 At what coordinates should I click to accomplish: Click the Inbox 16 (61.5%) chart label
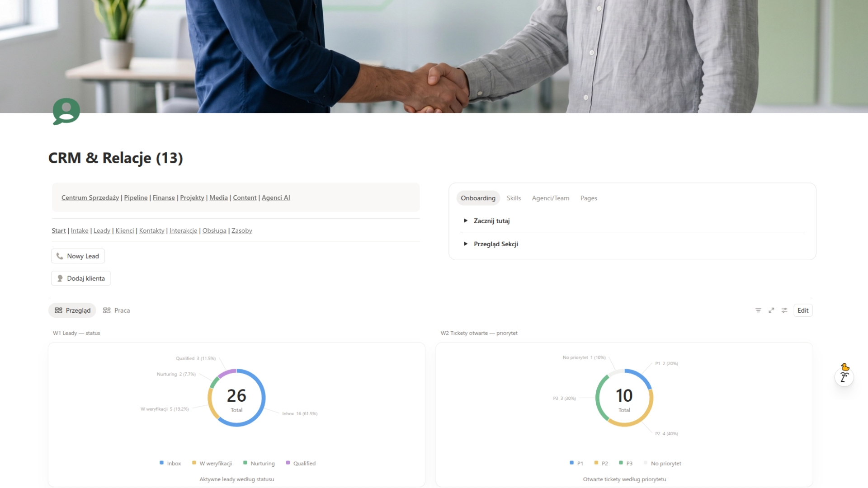300,413
